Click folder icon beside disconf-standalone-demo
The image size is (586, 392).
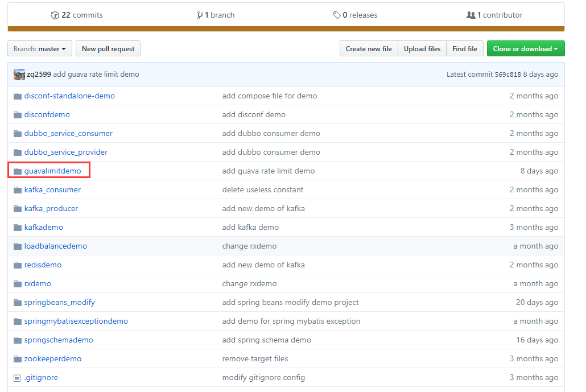[18, 96]
